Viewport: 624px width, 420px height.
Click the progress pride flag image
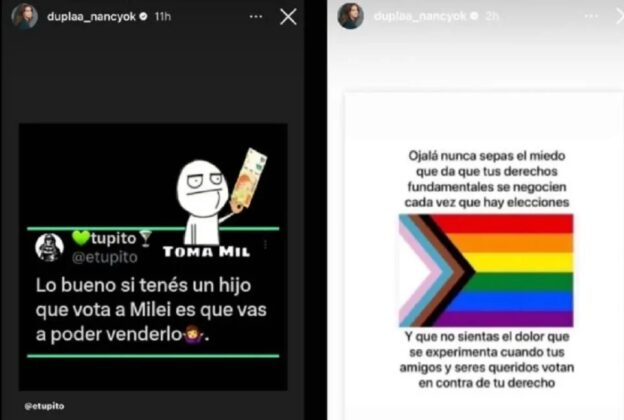486,270
